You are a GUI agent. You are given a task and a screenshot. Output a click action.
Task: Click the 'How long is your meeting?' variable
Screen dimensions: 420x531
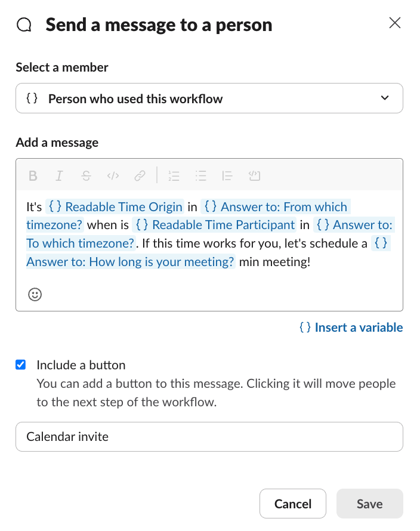tap(130, 262)
